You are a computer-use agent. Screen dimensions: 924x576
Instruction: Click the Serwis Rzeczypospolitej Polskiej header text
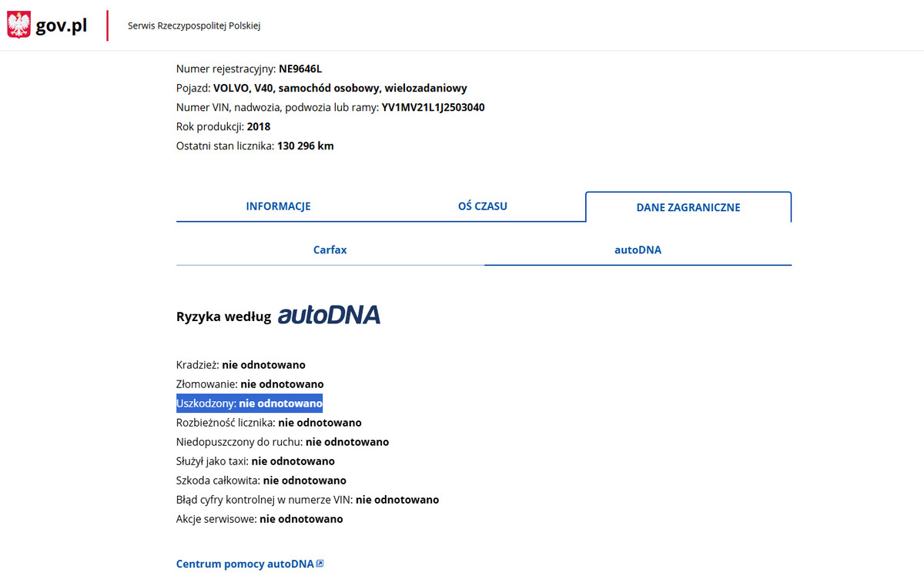[x=194, y=26]
